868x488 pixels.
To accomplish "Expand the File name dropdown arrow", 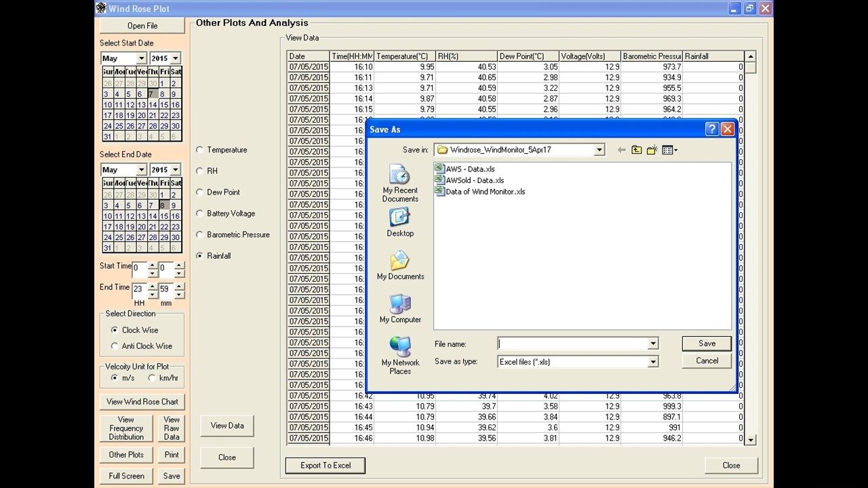I will 653,344.
